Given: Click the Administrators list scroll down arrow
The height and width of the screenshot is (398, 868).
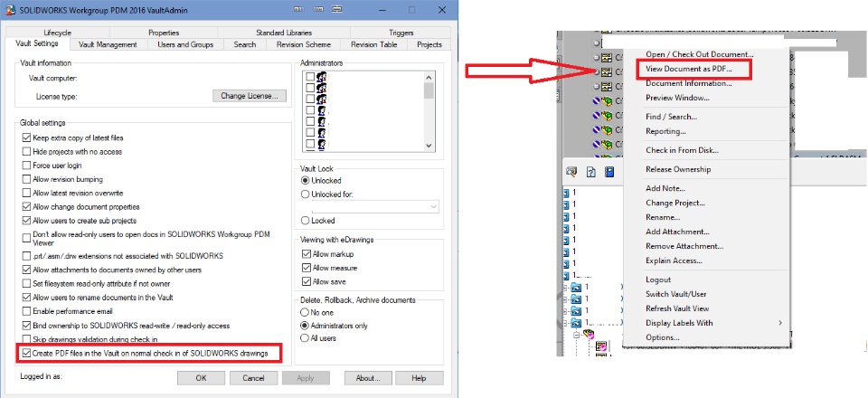Looking at the screenshot, I should (x=429, y=145).
